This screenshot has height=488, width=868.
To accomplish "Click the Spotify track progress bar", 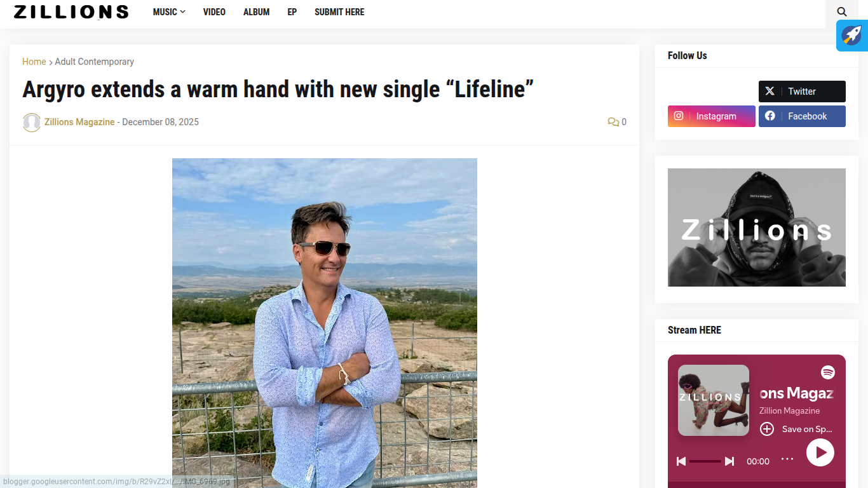I will pos(705,461).
